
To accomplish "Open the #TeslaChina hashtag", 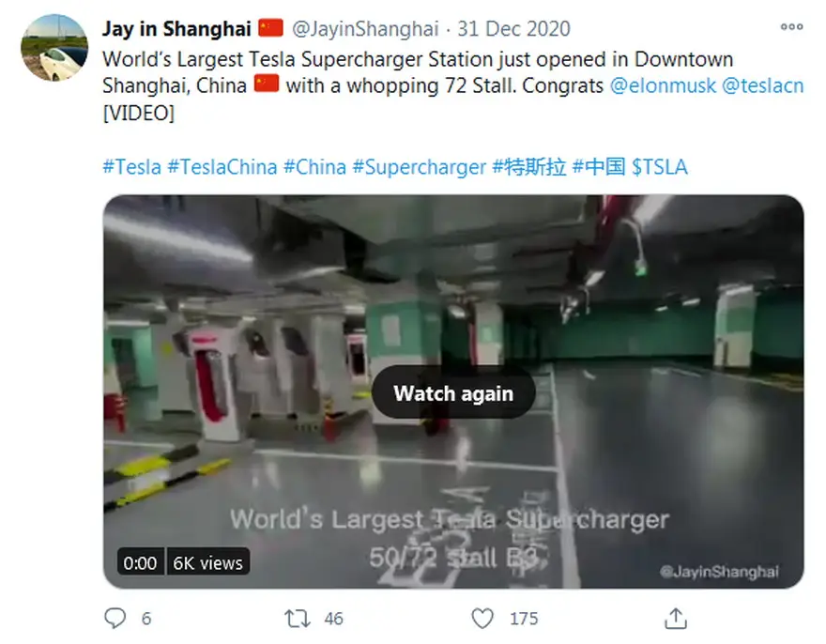I will coord(222,167).
